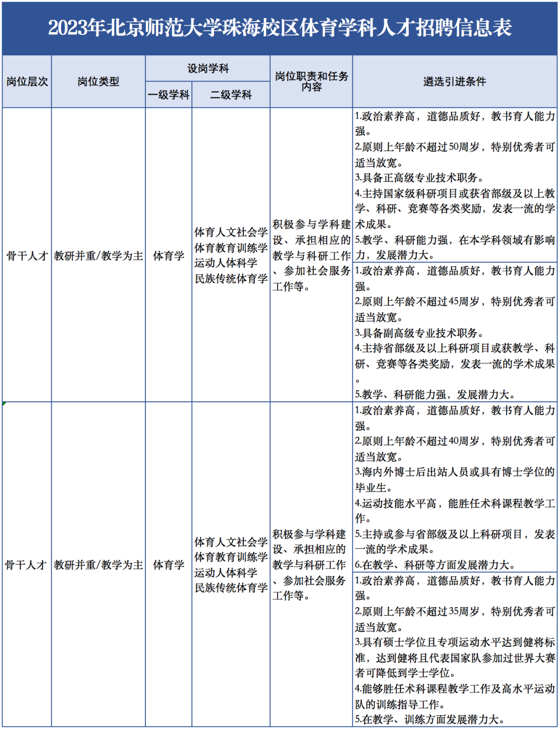Image resolution: width=560 pixels, height=730 pixels.
Task: Select 民族传统体育学 in the 40周岁 row
Action: point(231,588)
